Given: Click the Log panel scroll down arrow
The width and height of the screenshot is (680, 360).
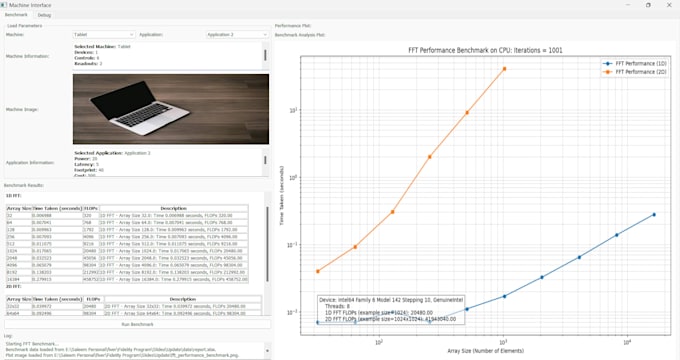Looking at the screenshot, I should click(x=267, y=351).
